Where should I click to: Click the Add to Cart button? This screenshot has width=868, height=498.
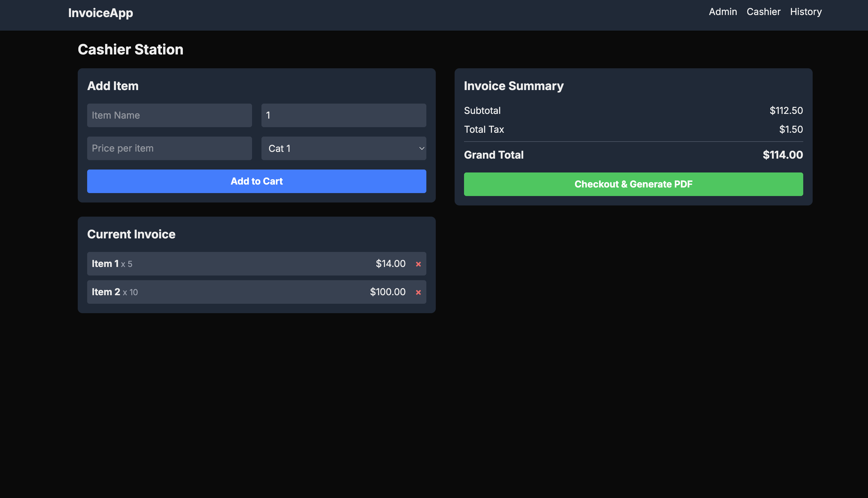(257, 181)
